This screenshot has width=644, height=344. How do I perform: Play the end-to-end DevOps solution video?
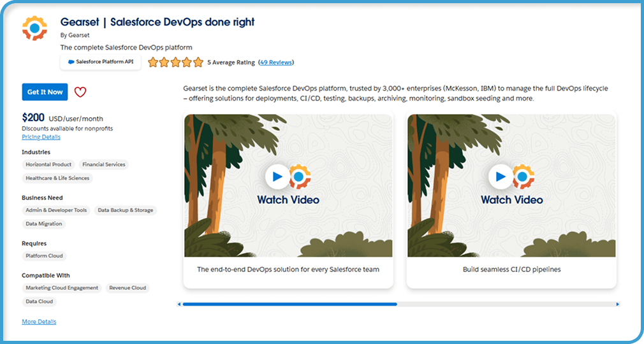coord(277,176)
